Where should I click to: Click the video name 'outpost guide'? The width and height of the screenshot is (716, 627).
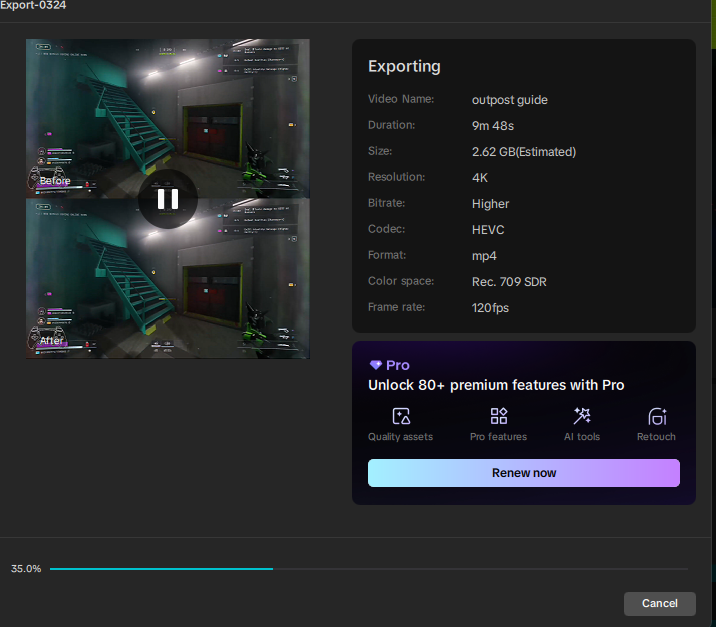509,100
